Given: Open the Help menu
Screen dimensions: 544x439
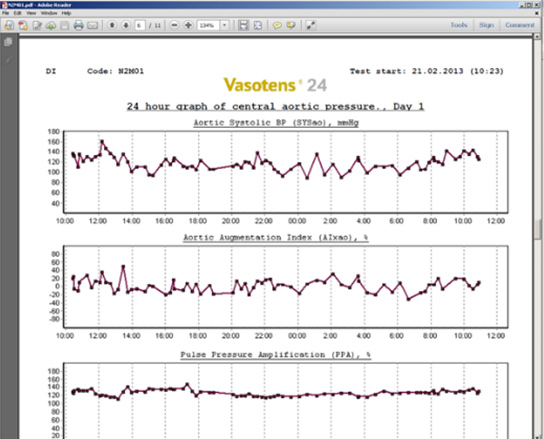Looking at the screenshot, I should (x=66, y=13).
